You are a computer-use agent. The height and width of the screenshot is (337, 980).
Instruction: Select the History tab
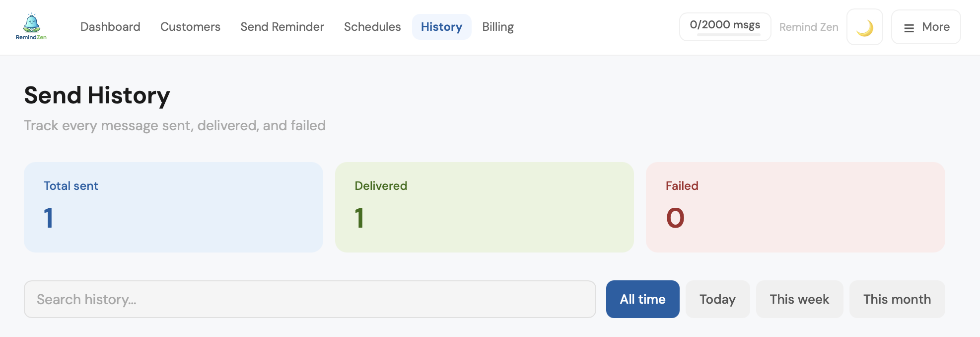(x=441, y=27)
